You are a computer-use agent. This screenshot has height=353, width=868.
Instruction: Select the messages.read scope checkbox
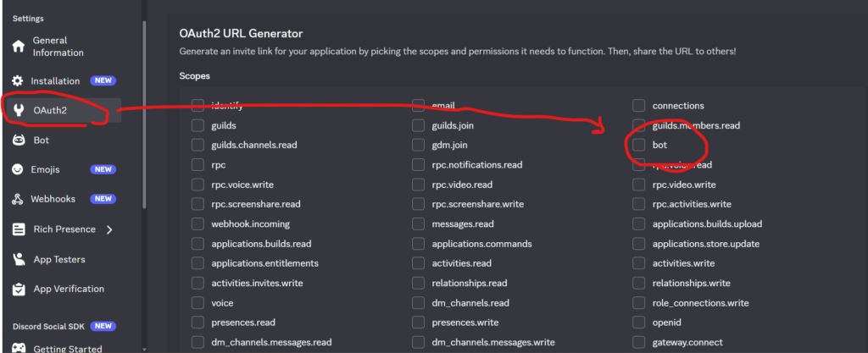click(419, 224)
